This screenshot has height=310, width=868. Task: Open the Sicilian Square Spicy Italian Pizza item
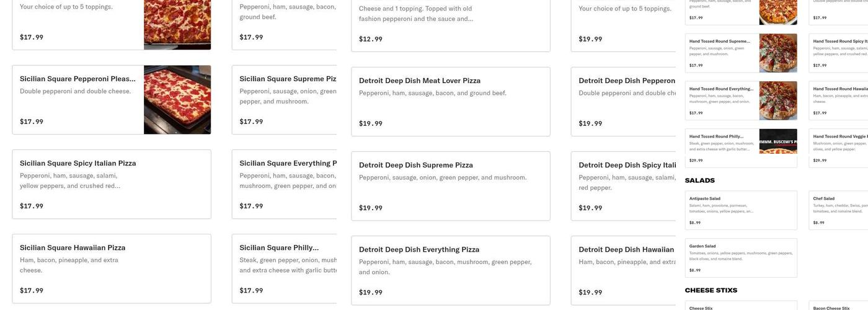click(x=112, y=184)
